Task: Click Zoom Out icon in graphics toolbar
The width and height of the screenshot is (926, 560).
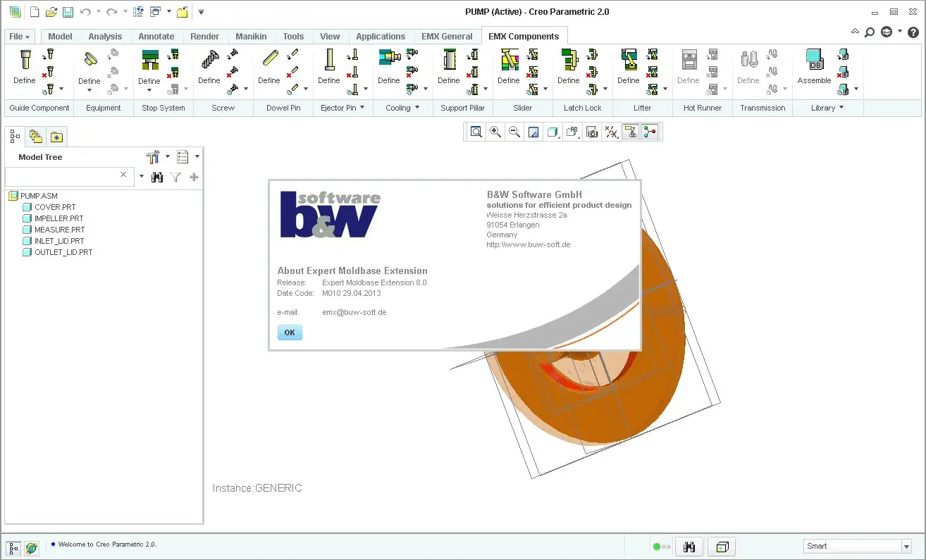Action: tap(514, 132)
